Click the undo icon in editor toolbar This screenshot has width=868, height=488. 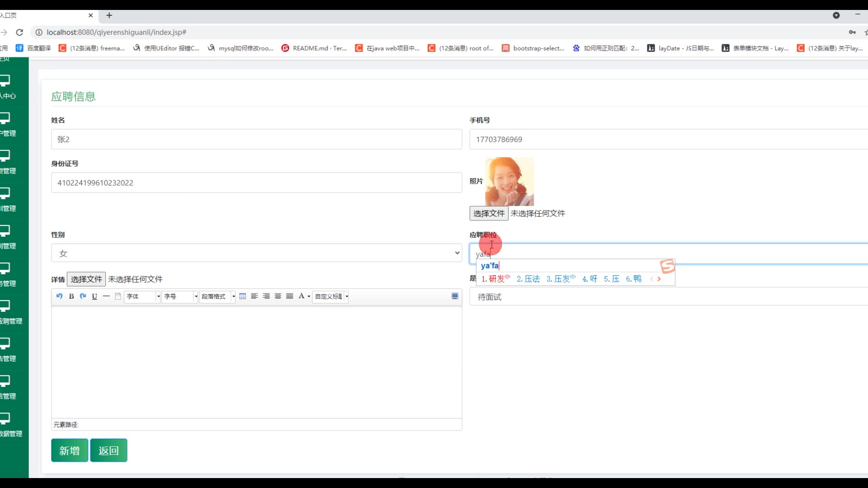coord(59,296)
